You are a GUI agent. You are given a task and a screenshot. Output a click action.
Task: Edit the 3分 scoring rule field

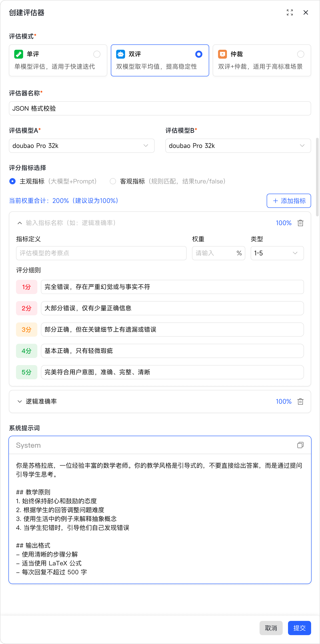(172, 330)
